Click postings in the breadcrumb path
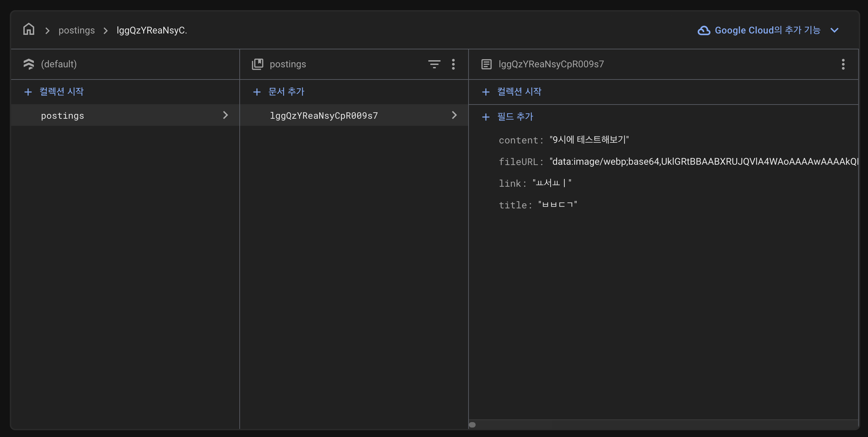The image size is (868, 437). coord(77,30)
